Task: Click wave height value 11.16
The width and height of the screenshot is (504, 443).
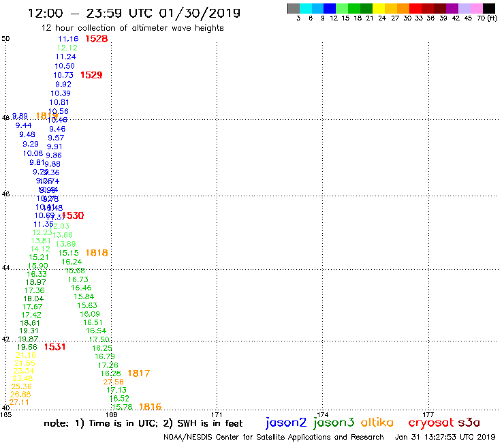Action: pyautogui.click(x=68, y=39)
